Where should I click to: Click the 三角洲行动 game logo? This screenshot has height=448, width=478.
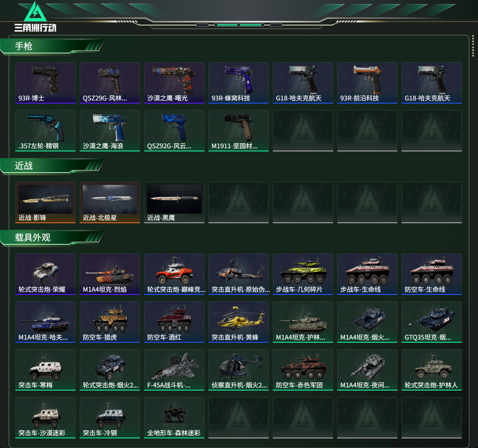pyautogui.click(x=35, y=17)
